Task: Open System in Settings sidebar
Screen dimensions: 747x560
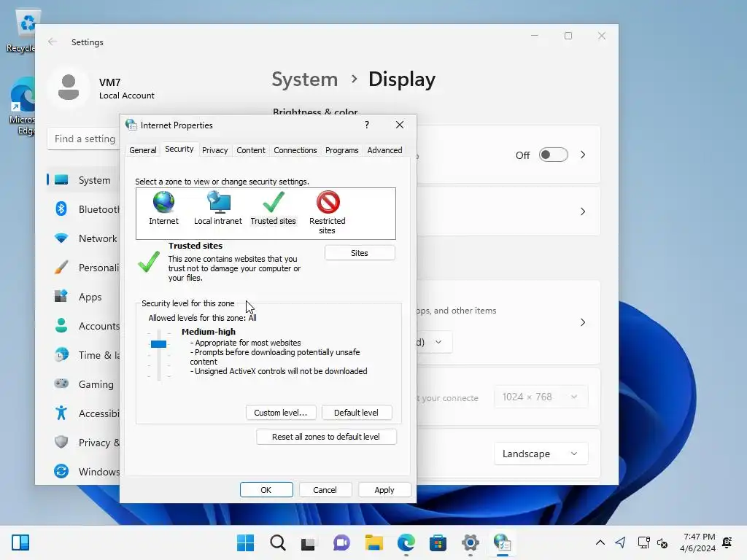Action: [x=83, y=180]
